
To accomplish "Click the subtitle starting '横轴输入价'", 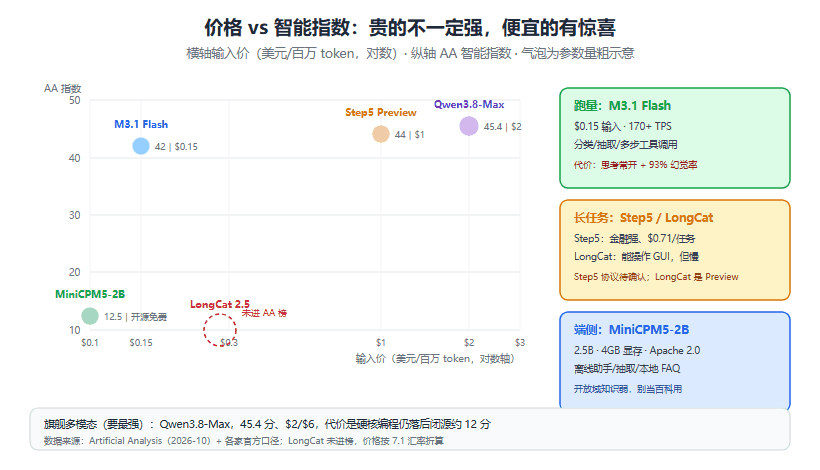I will coord(410,53).
